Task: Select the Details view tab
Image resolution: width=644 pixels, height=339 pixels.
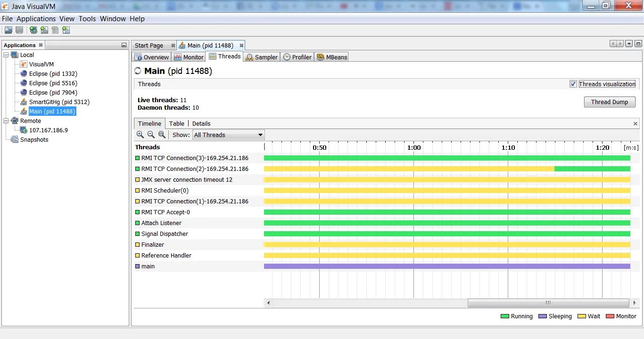Action: pyautogui.click(x=201, y=123)
